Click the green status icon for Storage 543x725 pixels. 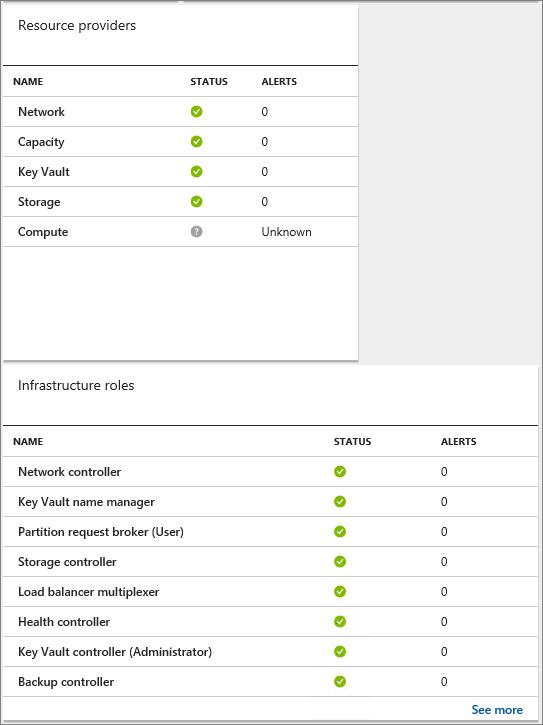197,202
